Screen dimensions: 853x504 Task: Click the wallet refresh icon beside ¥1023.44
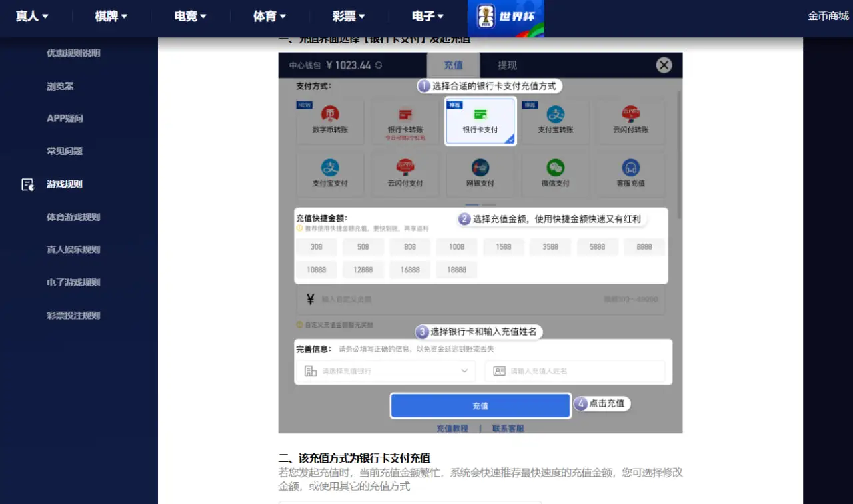point(379,65)
